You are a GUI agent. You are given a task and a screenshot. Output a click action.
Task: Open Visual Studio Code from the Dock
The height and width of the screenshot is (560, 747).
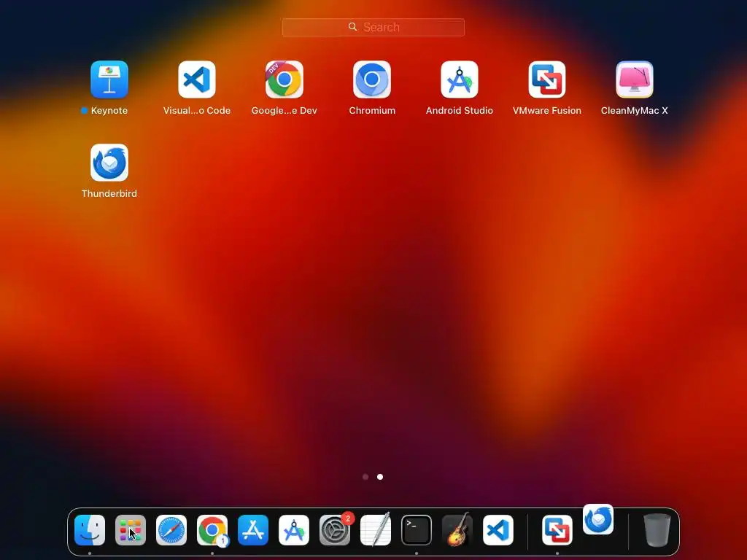[498, 530]
